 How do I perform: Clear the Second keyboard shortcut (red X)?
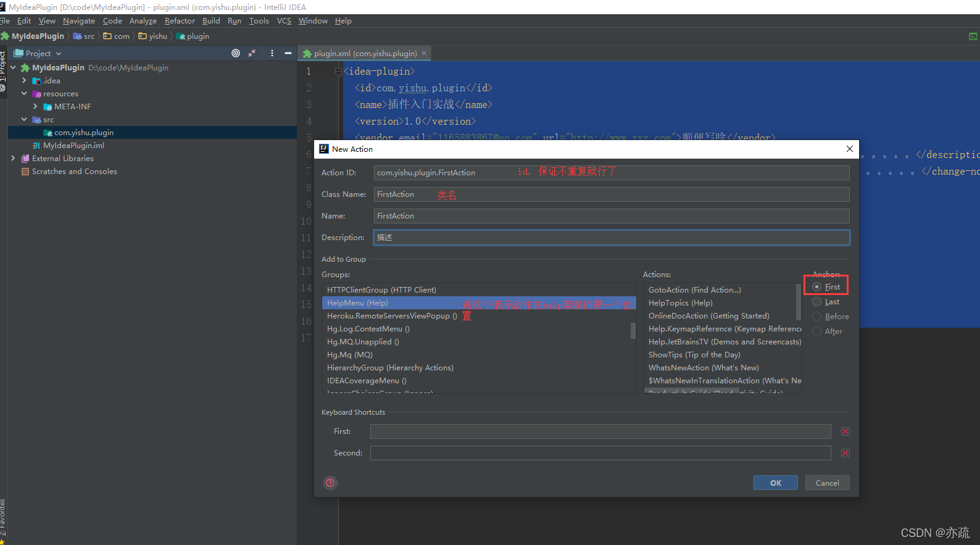tap(845, 453)
